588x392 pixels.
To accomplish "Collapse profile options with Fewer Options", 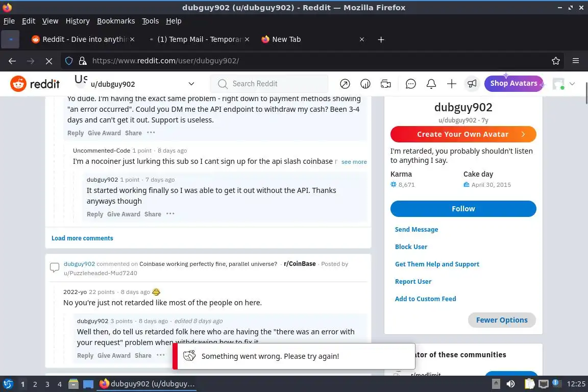I will (x=502, y=320).
